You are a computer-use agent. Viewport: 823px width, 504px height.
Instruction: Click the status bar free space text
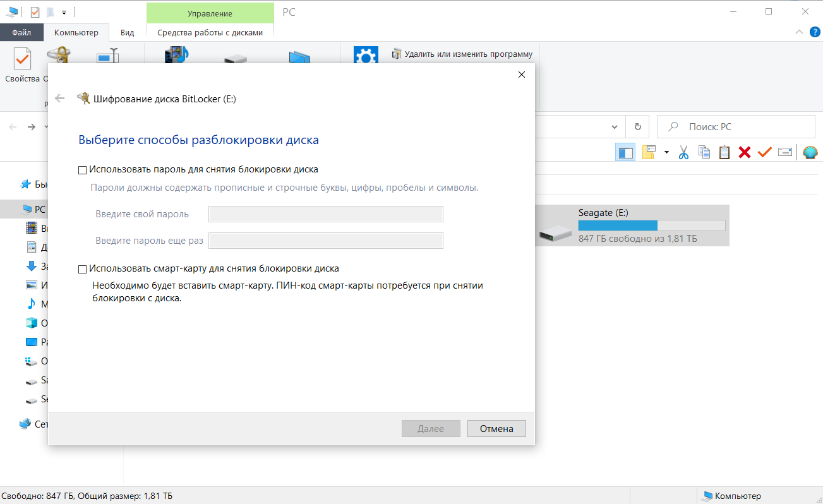[x=87, y=496]
